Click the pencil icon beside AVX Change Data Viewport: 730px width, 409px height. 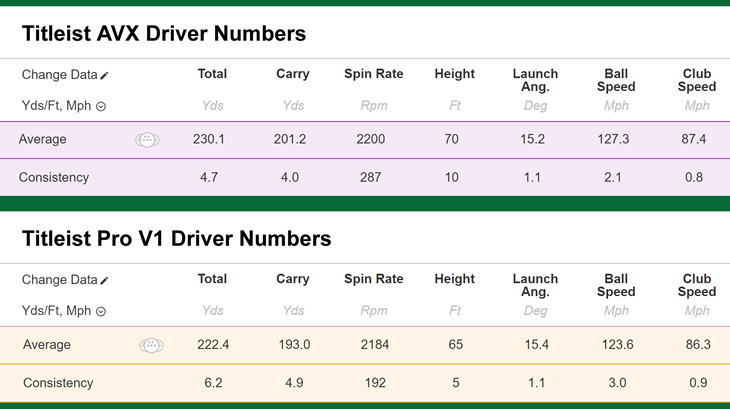pyautogui.click(x=104, y=75)
